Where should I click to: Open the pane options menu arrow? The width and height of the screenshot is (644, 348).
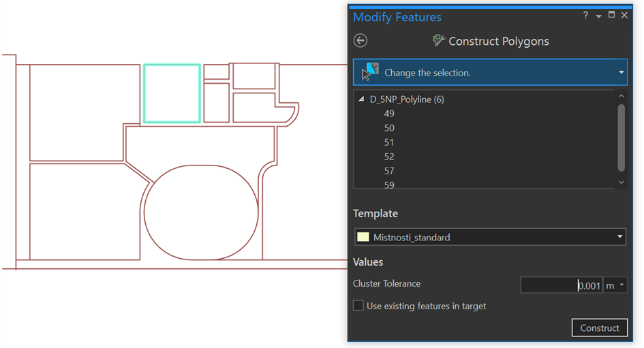click(x=598, y=16)
